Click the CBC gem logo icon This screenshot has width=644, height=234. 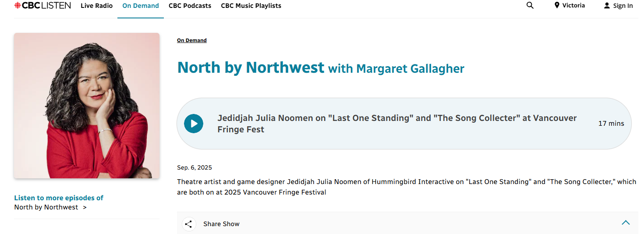coord(18,6)
